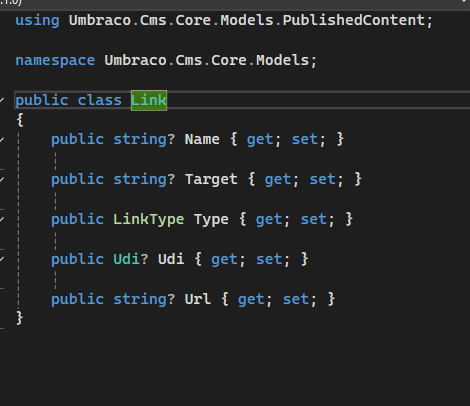Click the Url property identifier
The width and height of the screenshot is (470, 406).
pos(198,299)
